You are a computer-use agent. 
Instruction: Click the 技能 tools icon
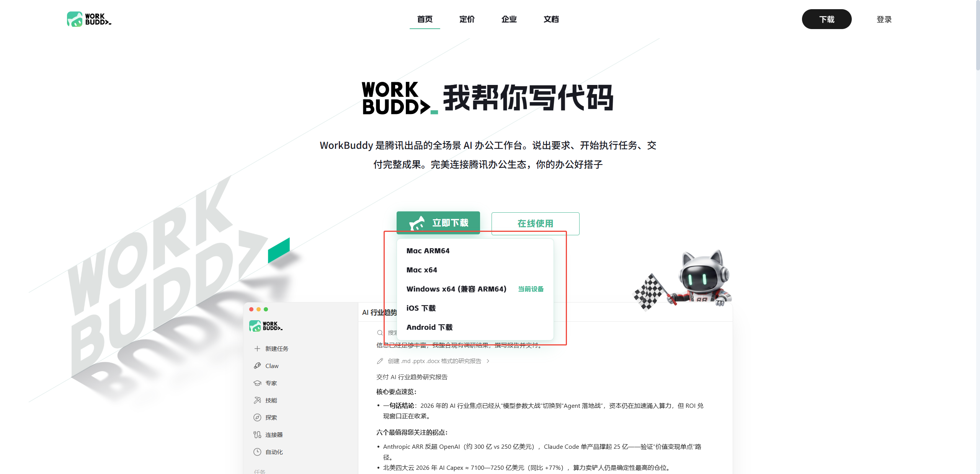(x=257, y=400)
